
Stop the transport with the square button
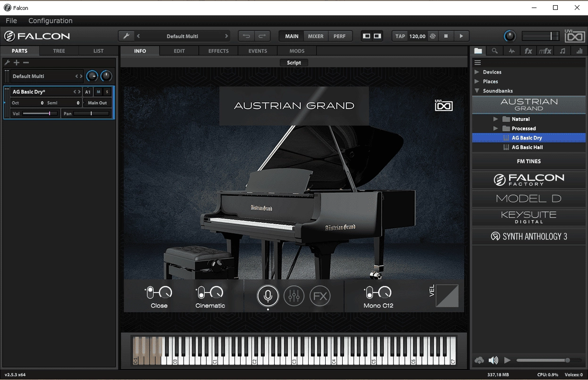[x=446, y=36]
